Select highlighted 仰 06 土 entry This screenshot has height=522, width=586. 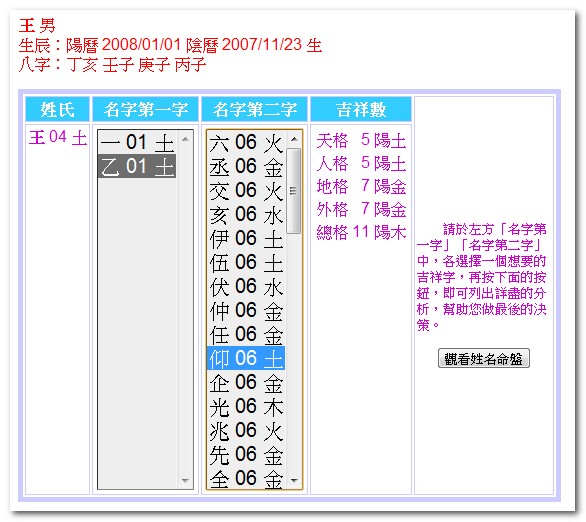[x=247, y=358]
